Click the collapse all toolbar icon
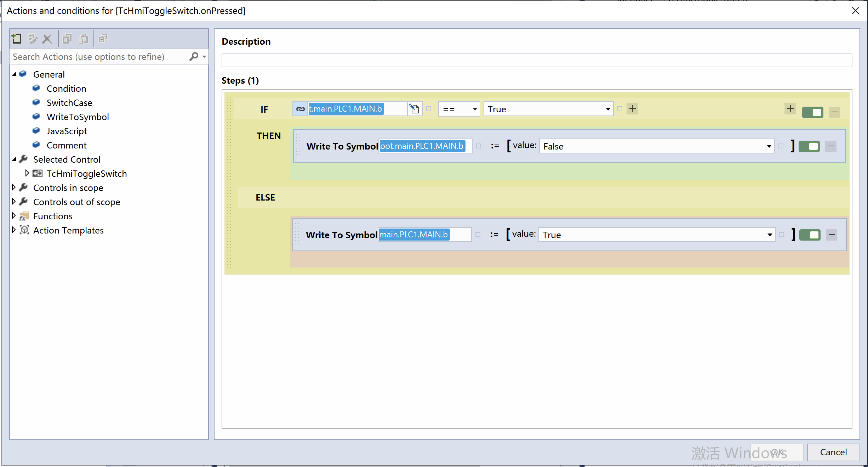868x467 pixels. [x=103, y=38]
